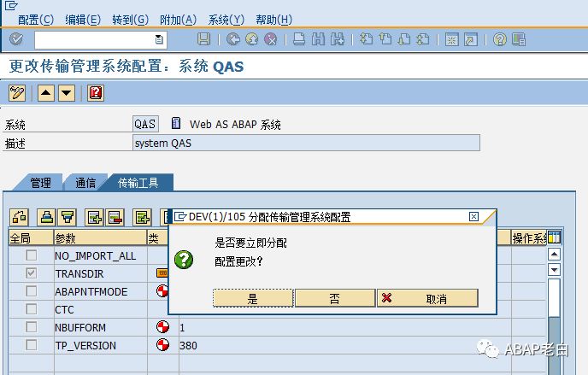This screenshot has height=375, width=588.
Task: Click the Find binoculars icon
Action: click(318, 39)
